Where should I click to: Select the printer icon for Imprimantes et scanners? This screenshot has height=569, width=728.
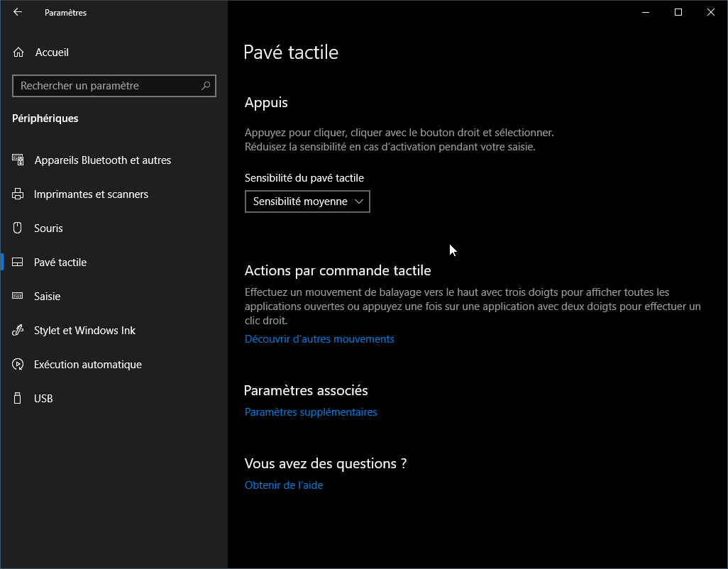[18, 194]
